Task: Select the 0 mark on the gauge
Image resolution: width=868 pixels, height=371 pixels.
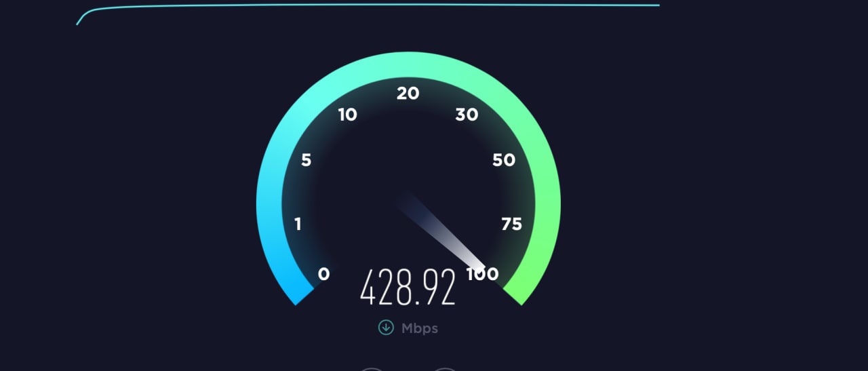Action: coord(323,274)
